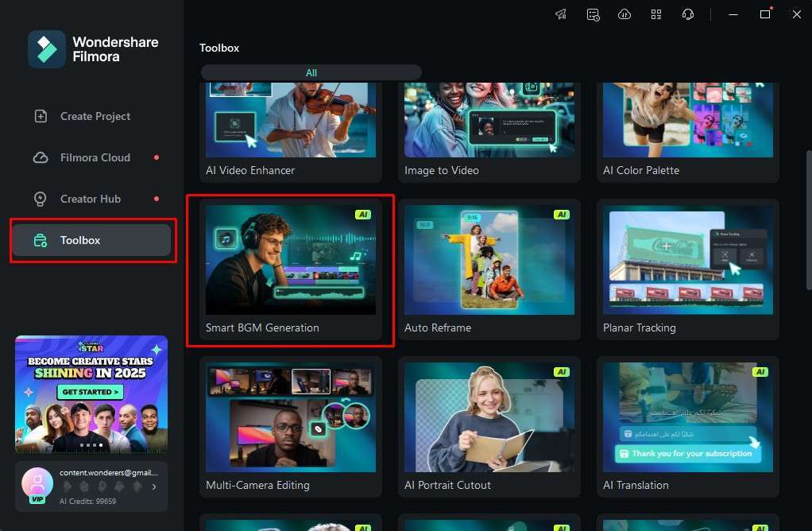Click the VIP badge under the avatar
The height and width of the screenshot is (531, 812).
point(37,499)
